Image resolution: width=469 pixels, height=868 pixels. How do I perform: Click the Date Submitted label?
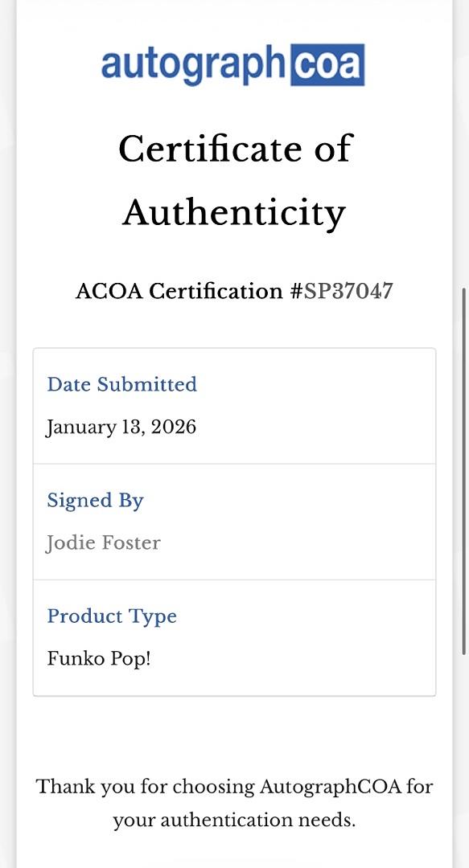(x=122, y=384)
